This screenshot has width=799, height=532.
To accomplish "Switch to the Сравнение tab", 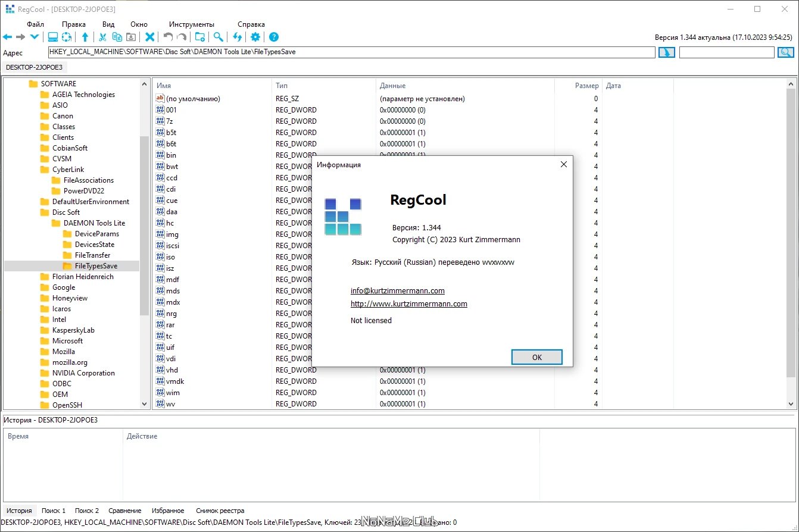I will (x=125, y=511).
